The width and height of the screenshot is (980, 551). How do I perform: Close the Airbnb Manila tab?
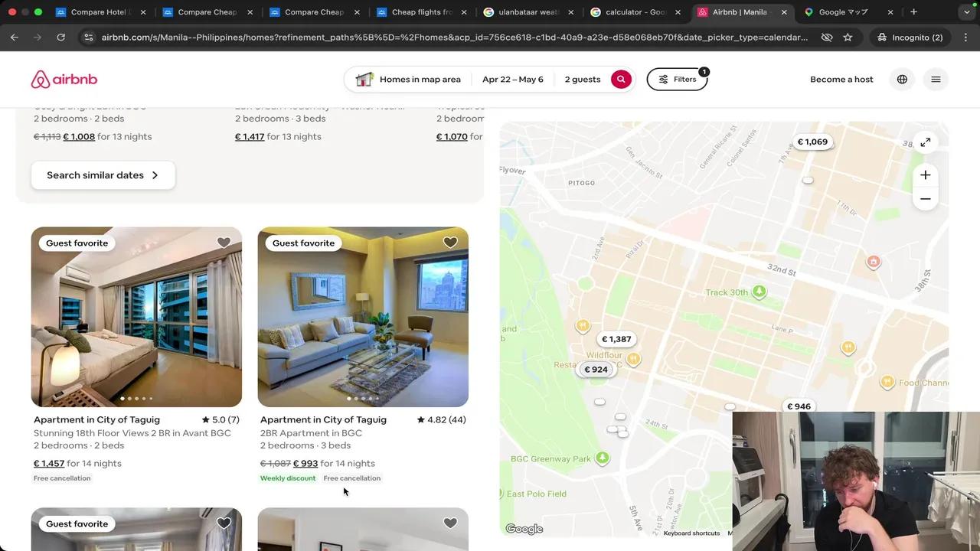coord(784,12)
